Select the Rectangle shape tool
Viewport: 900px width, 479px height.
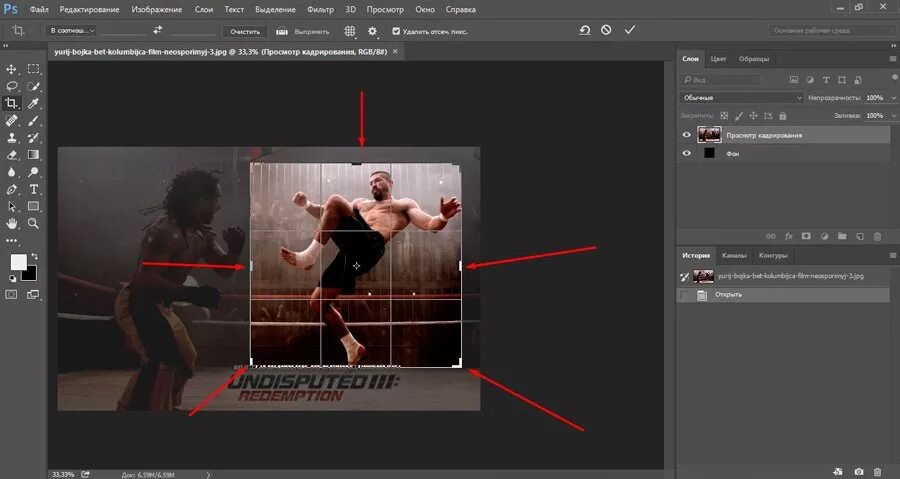click(x=33, y=207)
